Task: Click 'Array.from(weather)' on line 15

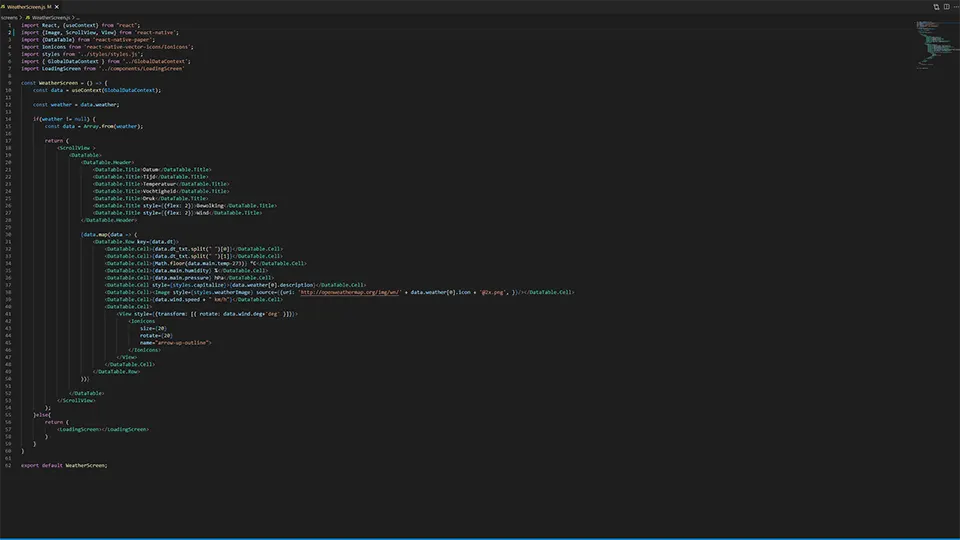Action: pos(112,126)
